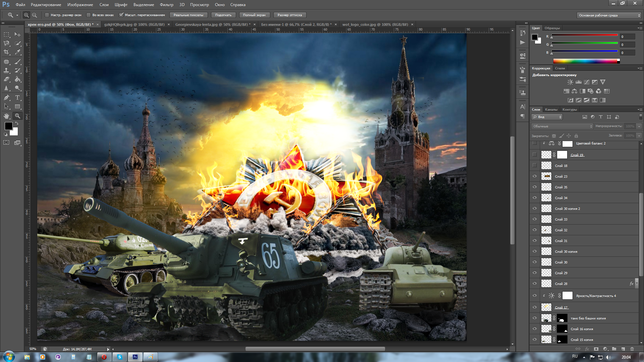The width and height of the screenshot is (644, 362).
Task: Open the Layers panel options menu
Action: tap(640, 109)
